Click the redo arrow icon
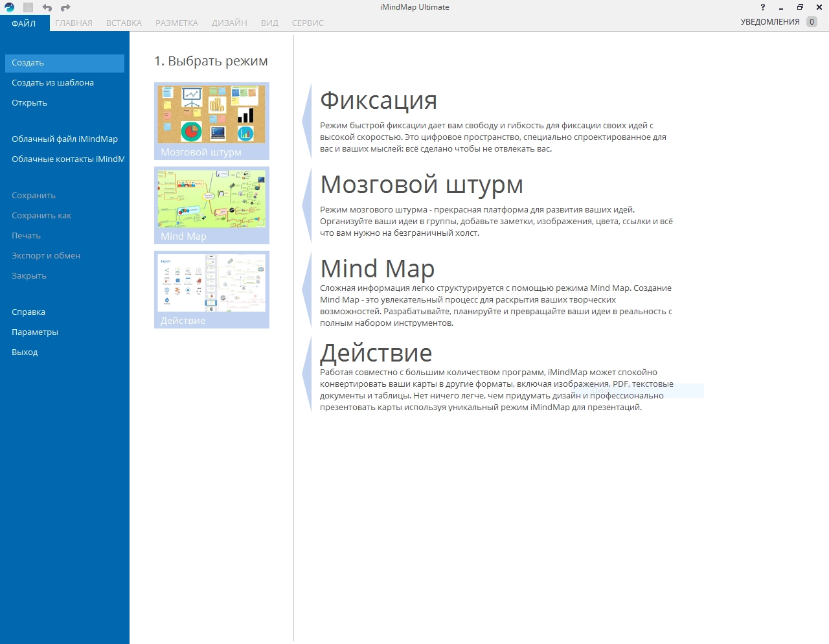 (65, 7)
